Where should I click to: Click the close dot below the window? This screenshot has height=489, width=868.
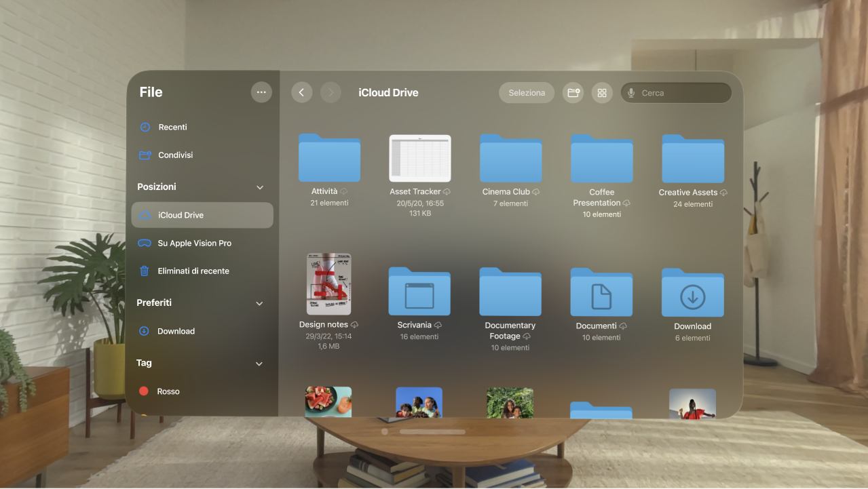[385, 431]
